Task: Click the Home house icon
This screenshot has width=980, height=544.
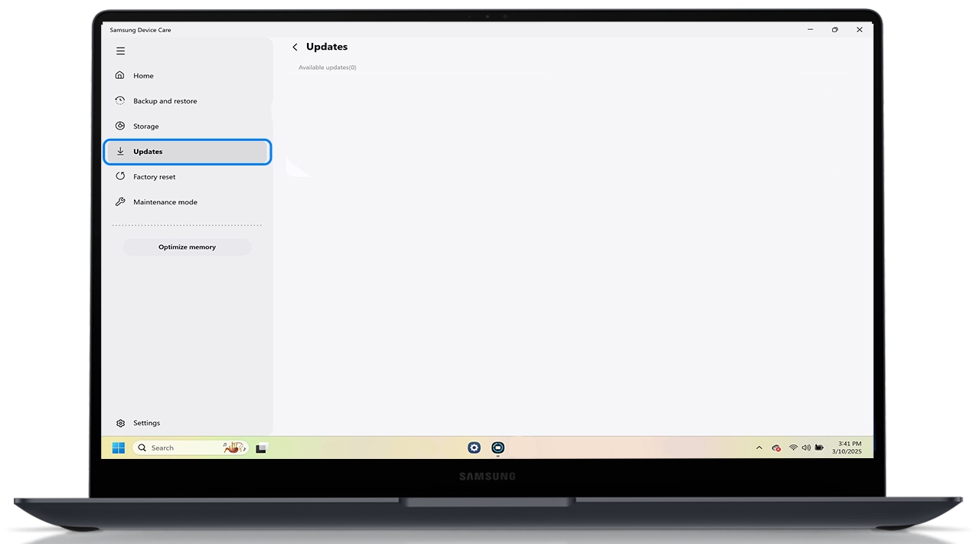Action: click(x=120, y=75)
